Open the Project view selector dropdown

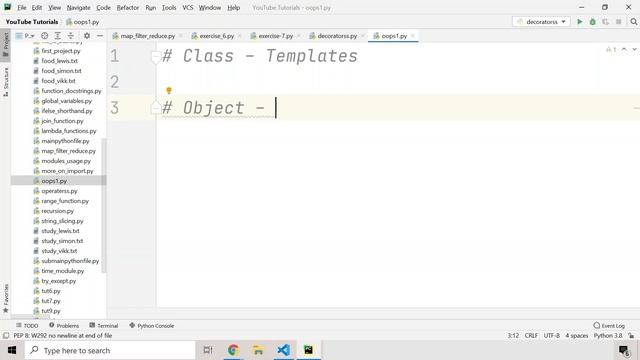[25, 36]
